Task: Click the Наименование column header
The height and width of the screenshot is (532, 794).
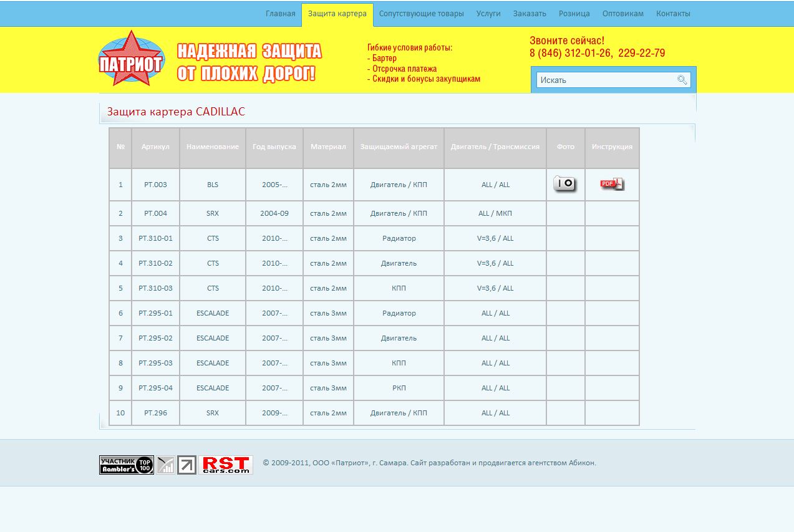Action: [213, 147]
